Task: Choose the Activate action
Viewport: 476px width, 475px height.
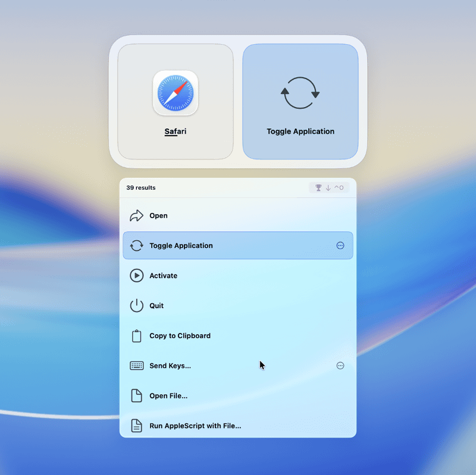Action: [x=238, y=276]
